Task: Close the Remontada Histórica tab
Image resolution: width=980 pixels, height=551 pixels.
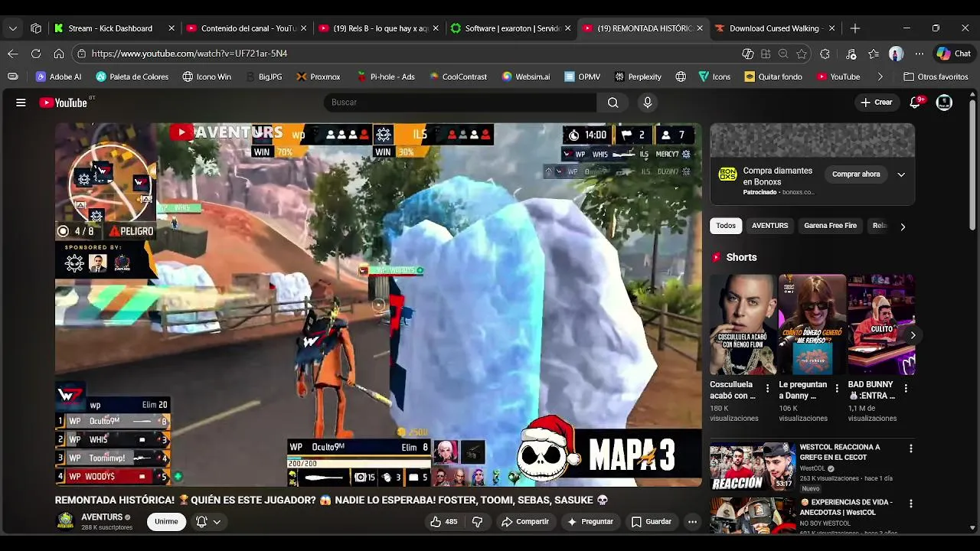Action: point(700,28)
